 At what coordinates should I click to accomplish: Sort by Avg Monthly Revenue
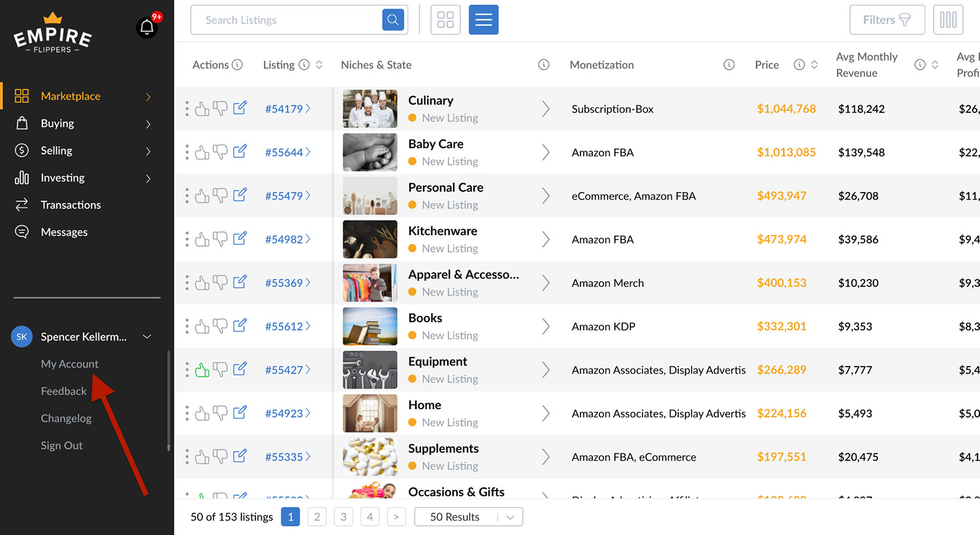935,65
